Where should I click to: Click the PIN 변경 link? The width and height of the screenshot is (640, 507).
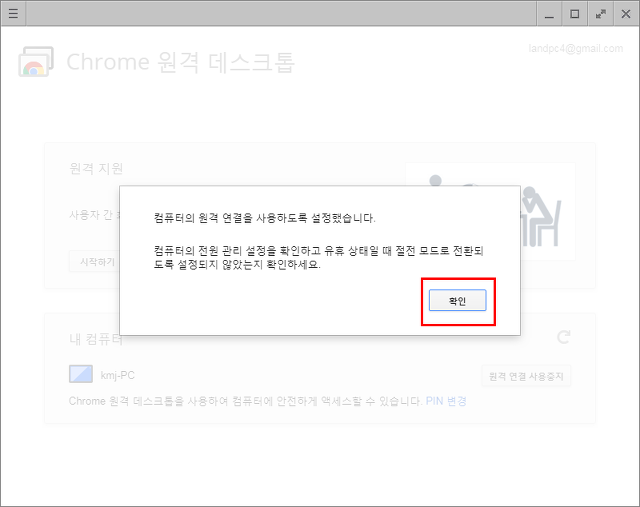pyautogui.click(x=446, y=401)
